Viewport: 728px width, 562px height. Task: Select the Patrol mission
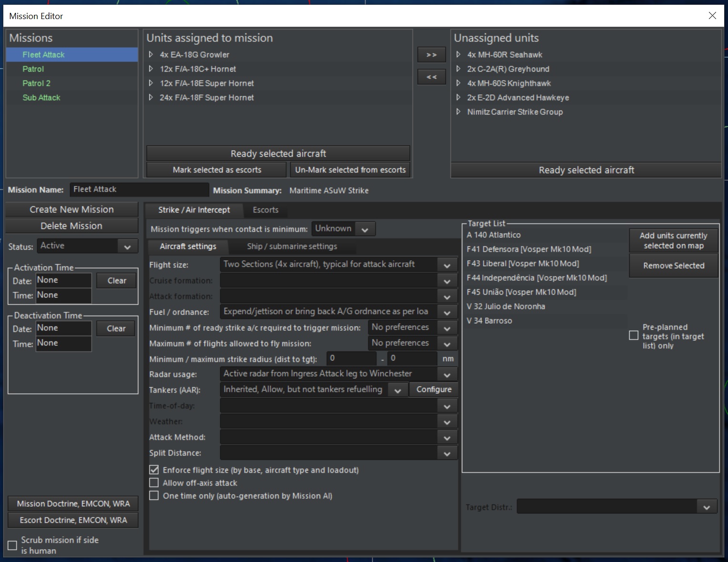pyautogui.click(x=72, y=69)
